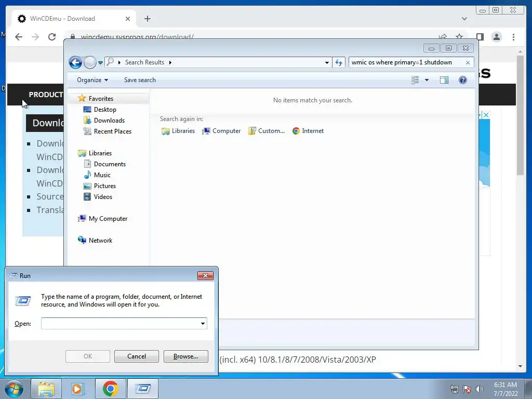Click Save search in toolbar
532x399 pixels.
140,80
